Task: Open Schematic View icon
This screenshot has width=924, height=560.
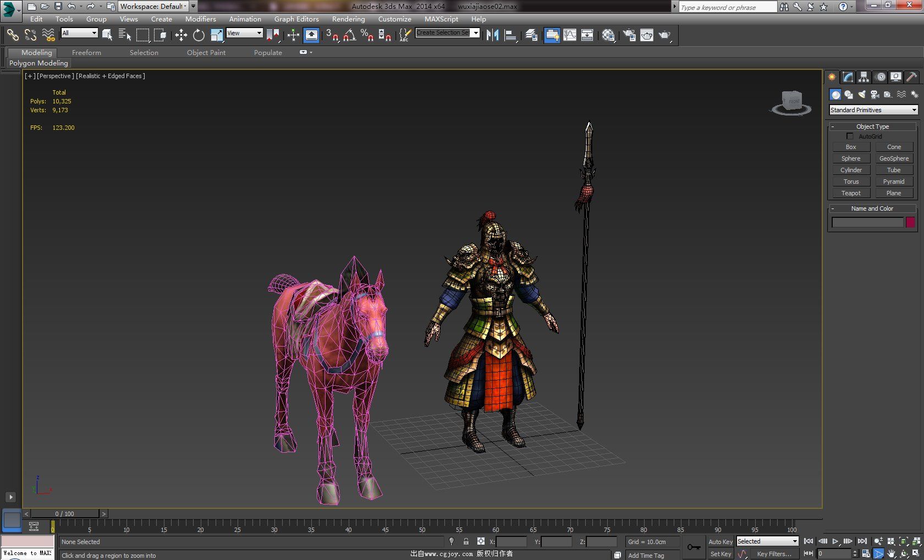Action: (587, 35)
